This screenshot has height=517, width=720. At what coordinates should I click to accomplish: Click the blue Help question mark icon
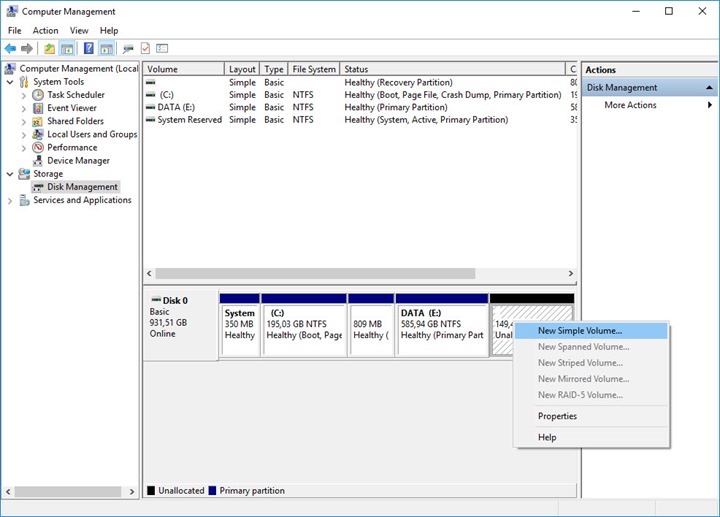click(88, 48)
